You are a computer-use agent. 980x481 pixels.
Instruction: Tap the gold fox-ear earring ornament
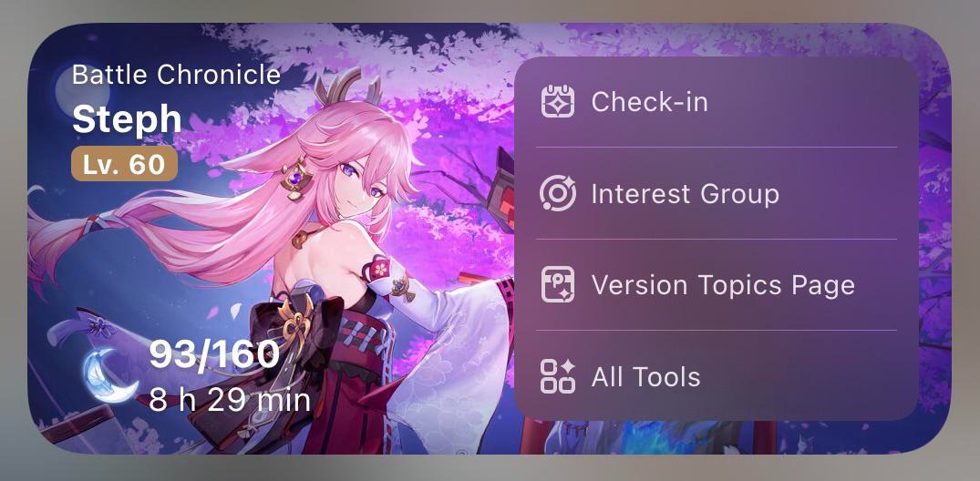(x=296, y=179)
